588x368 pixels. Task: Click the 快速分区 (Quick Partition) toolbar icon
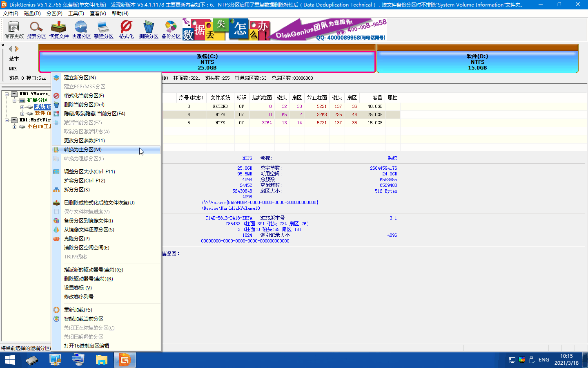pos(81,30)
